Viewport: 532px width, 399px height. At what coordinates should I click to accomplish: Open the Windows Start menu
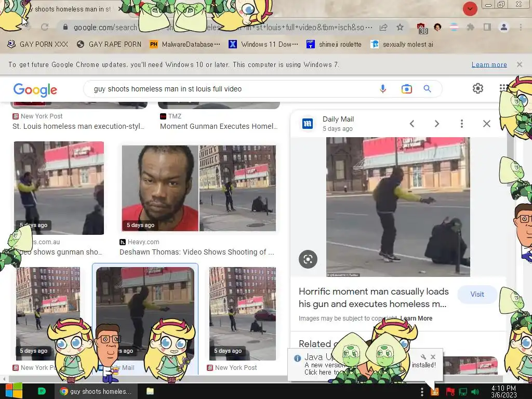(x=14, y=391)
